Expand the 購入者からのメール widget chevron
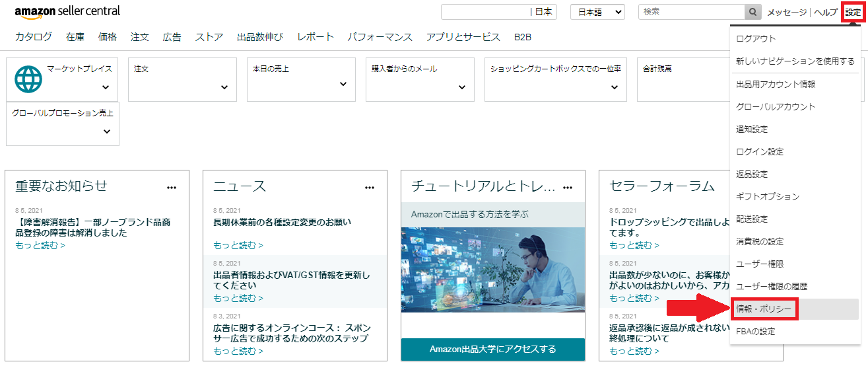Viewport: 868px width, 368px height. pyautogui.click(x=462, y=87)
